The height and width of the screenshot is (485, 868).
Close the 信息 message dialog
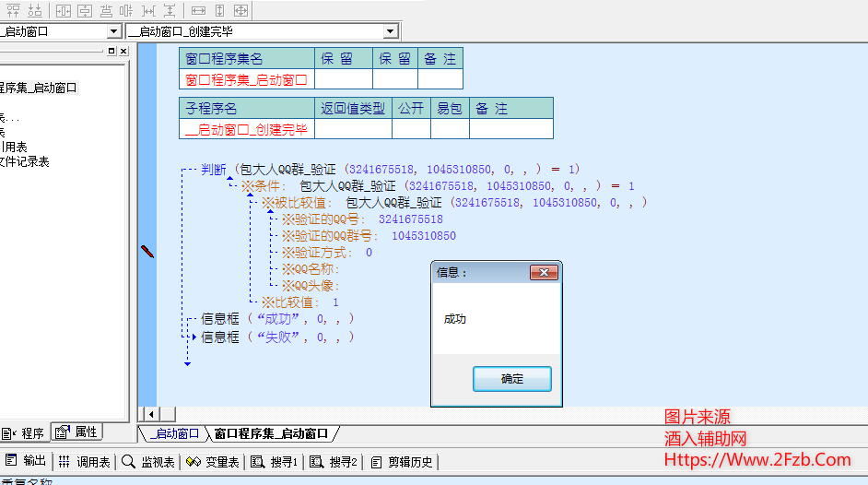click(x=544, y=272)
